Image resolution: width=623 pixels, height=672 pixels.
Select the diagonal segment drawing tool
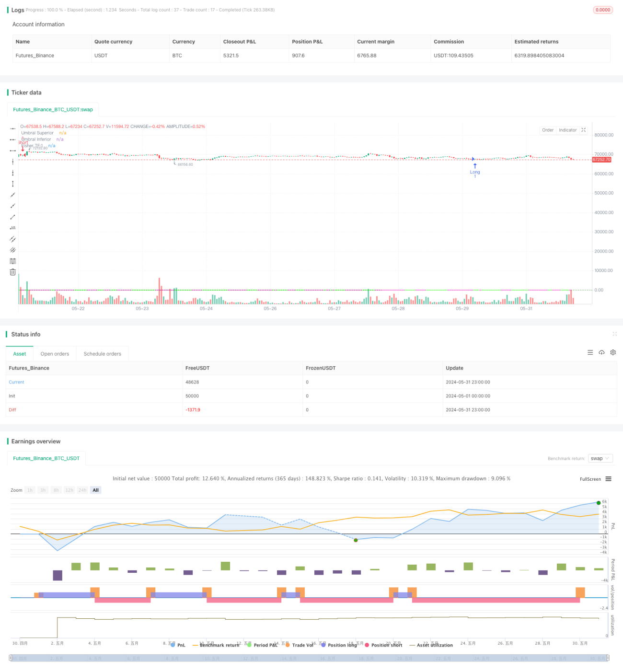12,217
